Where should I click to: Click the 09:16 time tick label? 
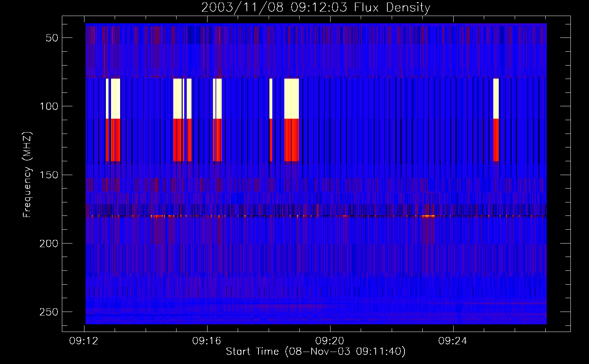tap(207, 341)
